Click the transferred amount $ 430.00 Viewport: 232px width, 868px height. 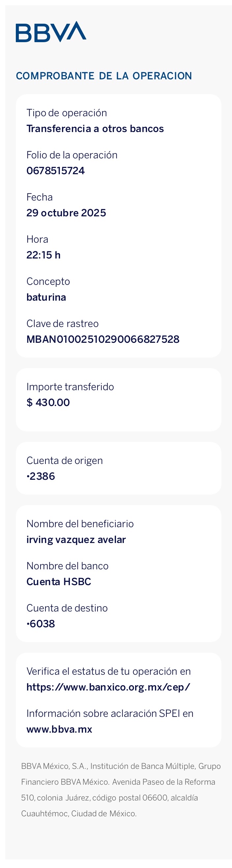(48, 402)
